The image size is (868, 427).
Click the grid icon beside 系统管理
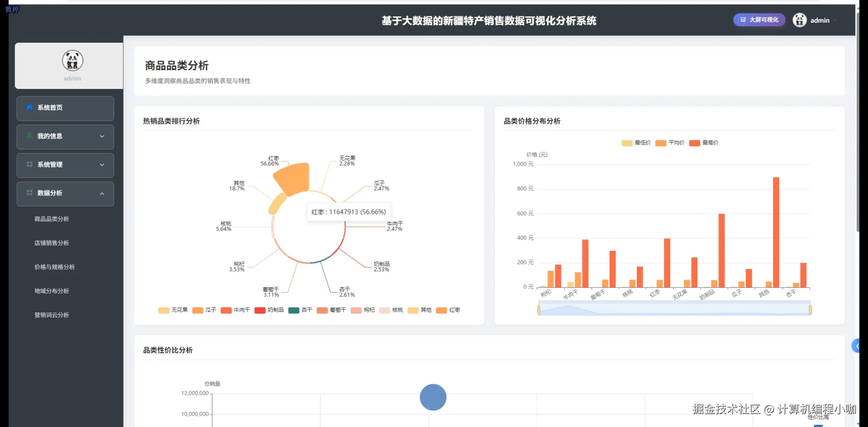click(30, 164)
